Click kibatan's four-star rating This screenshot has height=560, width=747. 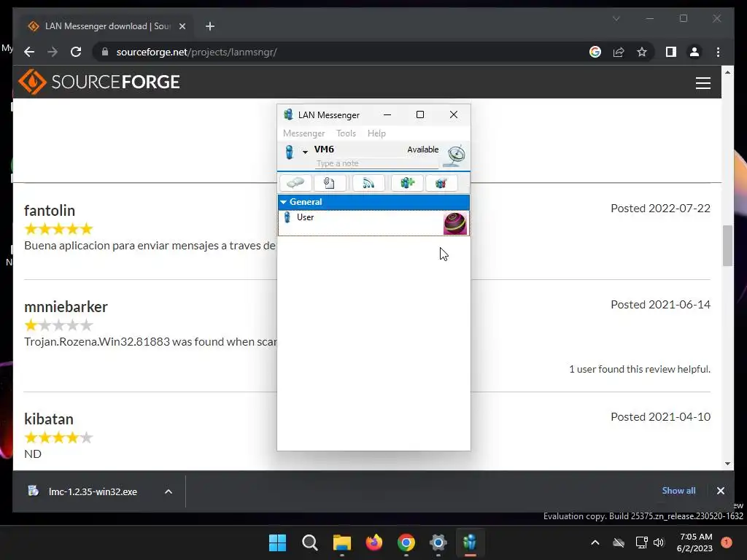point(58,437)
